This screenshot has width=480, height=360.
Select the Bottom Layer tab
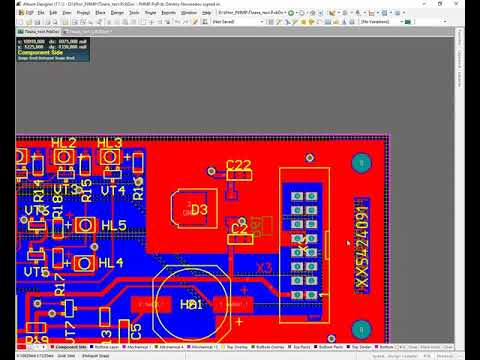(104, 347)
